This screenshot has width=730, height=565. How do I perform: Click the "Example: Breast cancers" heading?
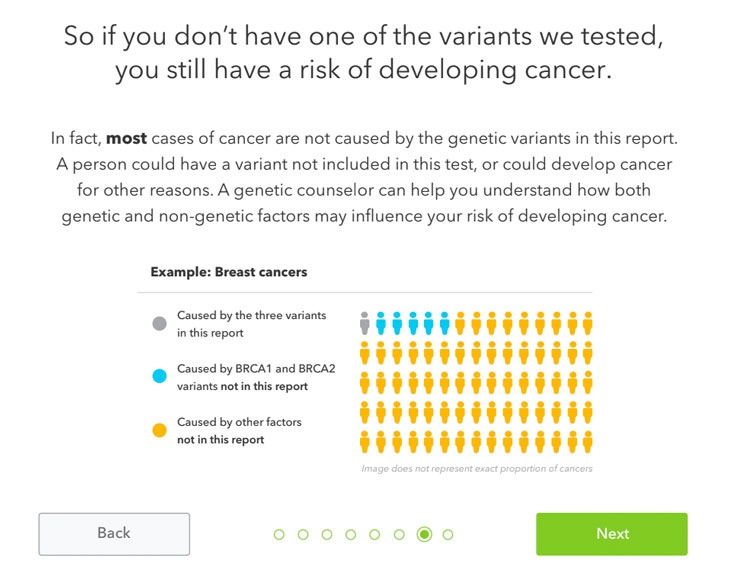(228, 271)
